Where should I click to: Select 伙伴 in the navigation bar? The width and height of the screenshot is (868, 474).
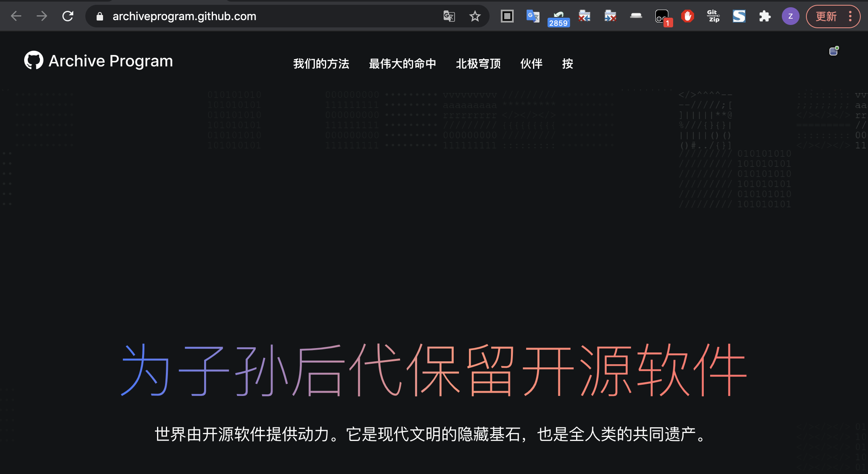(531, 64)
